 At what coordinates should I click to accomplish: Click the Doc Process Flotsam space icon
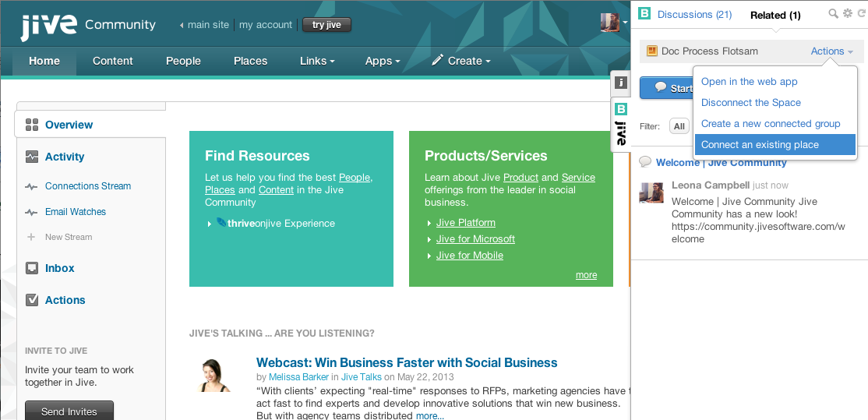(651, 51)
